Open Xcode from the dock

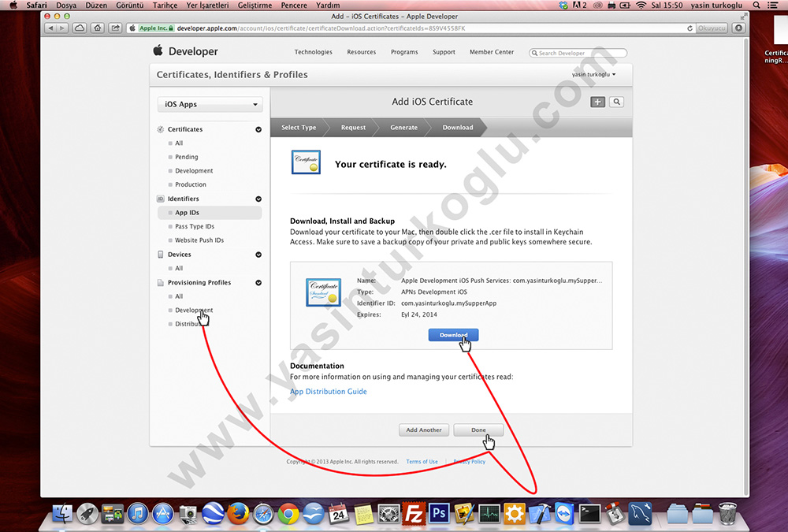(540, 514)
